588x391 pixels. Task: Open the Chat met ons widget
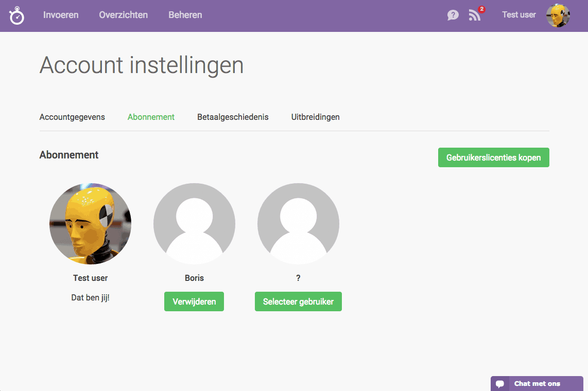[537, 383]
